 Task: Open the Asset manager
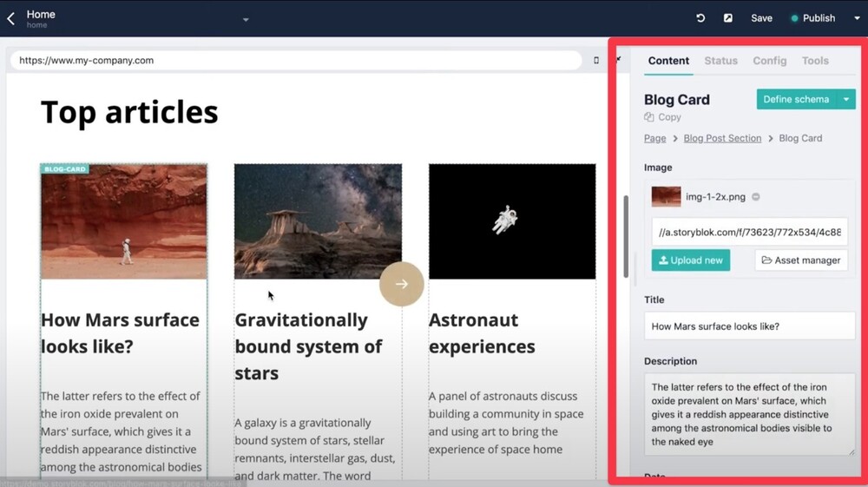pos(800,260)
